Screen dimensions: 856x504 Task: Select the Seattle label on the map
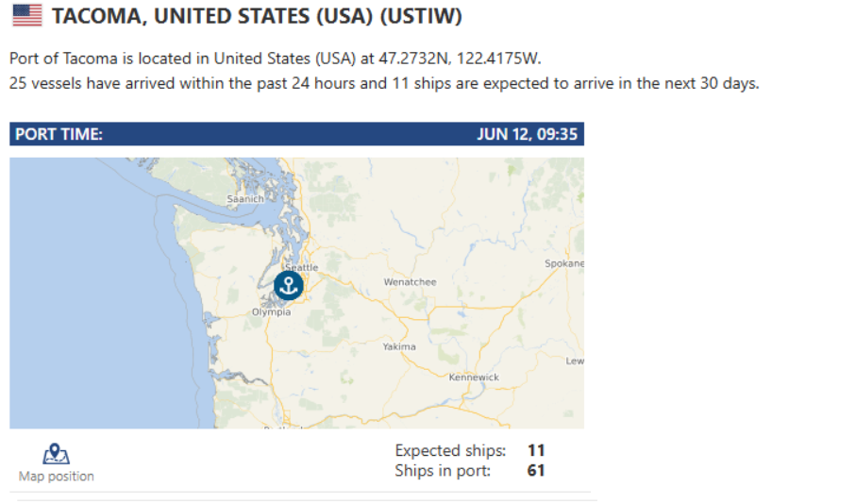(302, 267)
